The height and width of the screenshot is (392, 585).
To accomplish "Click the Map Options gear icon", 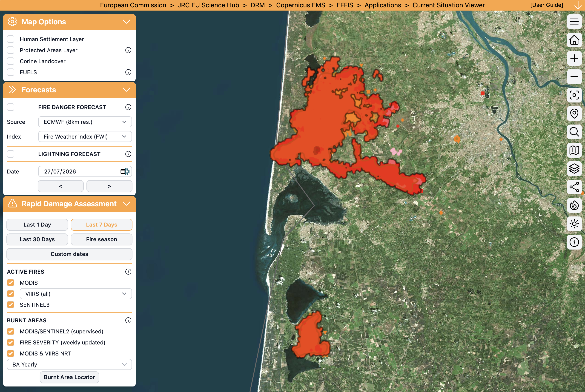I will pyautogui.click(x=12, y=22).
